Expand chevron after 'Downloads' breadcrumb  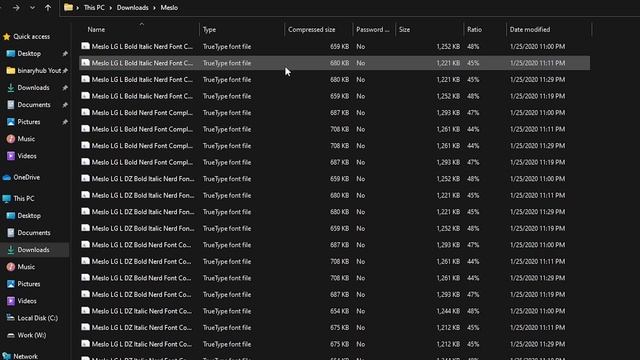[155, 8]
